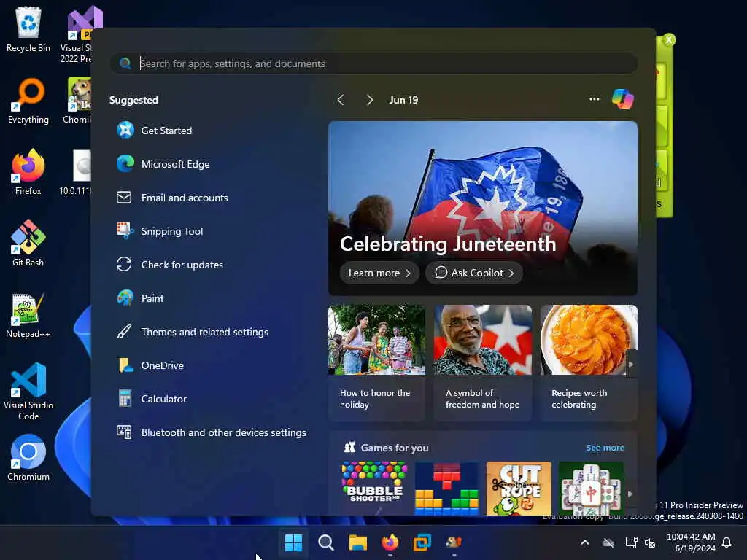Screen dimensions: 747x560
Task: Open 'A symbol of freedom and hope' card
Action: [x=483, y=363]
